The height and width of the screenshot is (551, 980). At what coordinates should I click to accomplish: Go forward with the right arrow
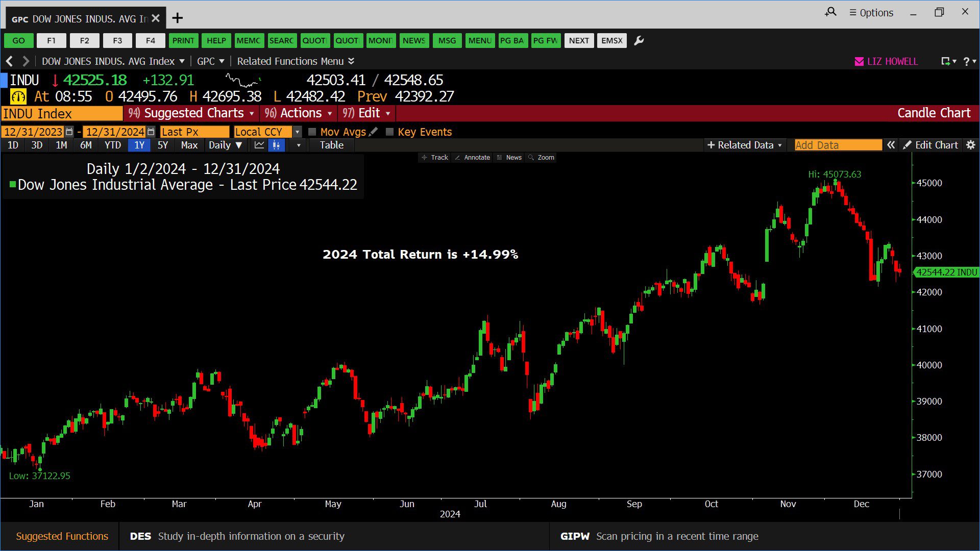(x=26, y=61)
